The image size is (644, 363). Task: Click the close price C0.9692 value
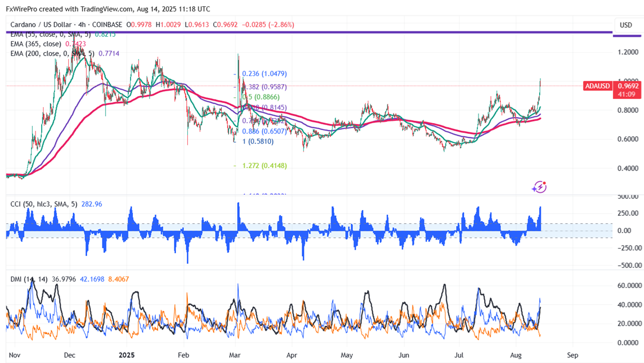pos(226,25)
